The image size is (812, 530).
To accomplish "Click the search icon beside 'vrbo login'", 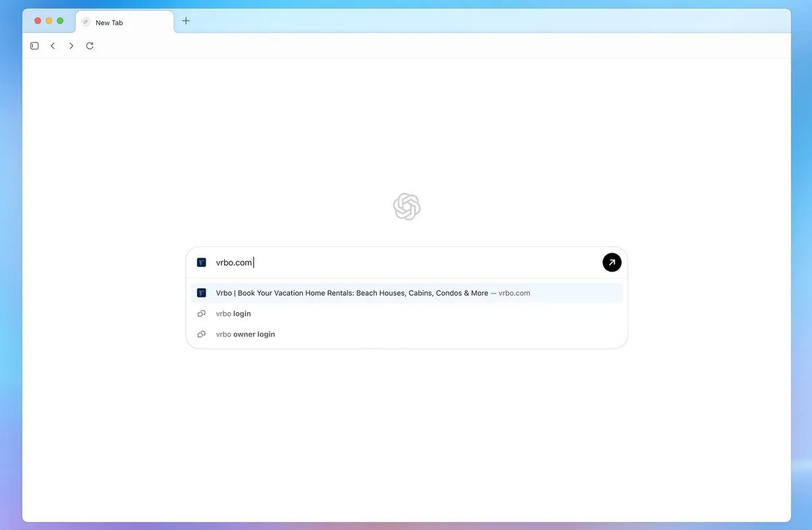I will point(202,314).
